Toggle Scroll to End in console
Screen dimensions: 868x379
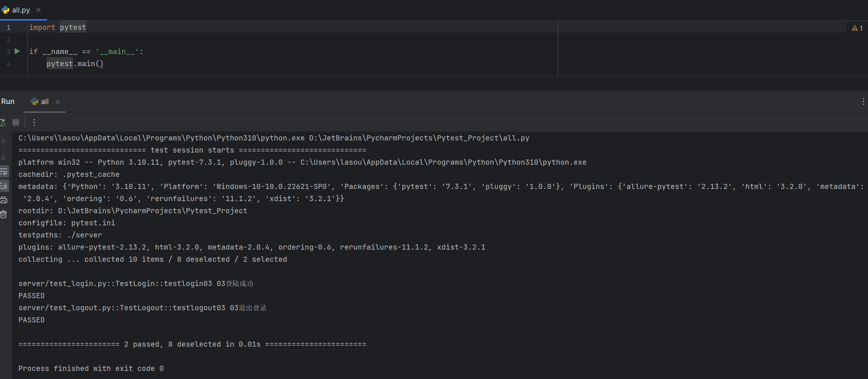(x=4, y=185)
